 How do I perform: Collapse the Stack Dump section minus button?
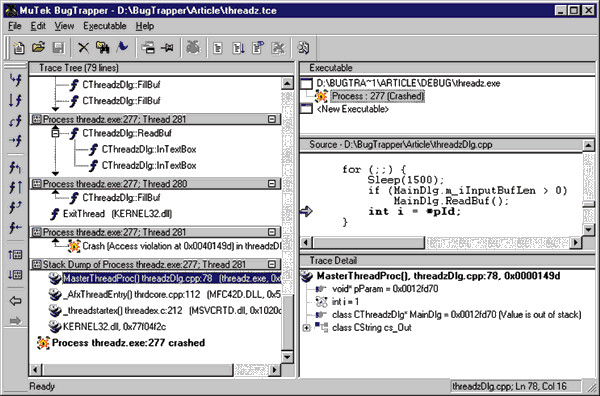pyautogui.click(x=272, y=264)
